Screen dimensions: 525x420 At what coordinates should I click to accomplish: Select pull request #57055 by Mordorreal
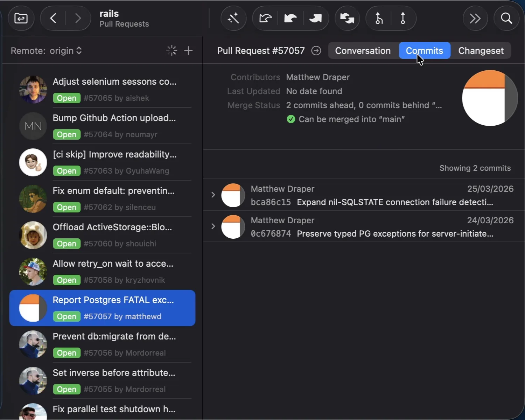point(102,381)
